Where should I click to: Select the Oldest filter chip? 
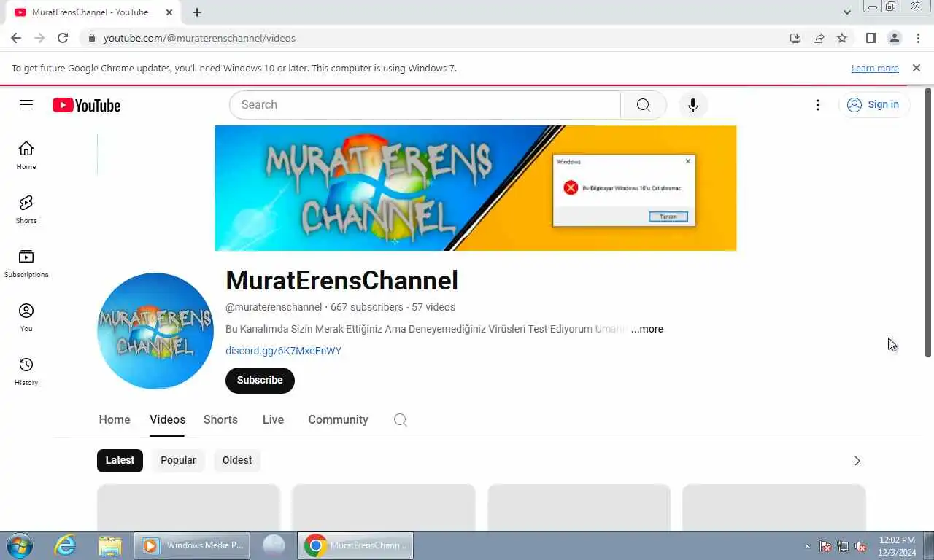(x=237, y=460)
